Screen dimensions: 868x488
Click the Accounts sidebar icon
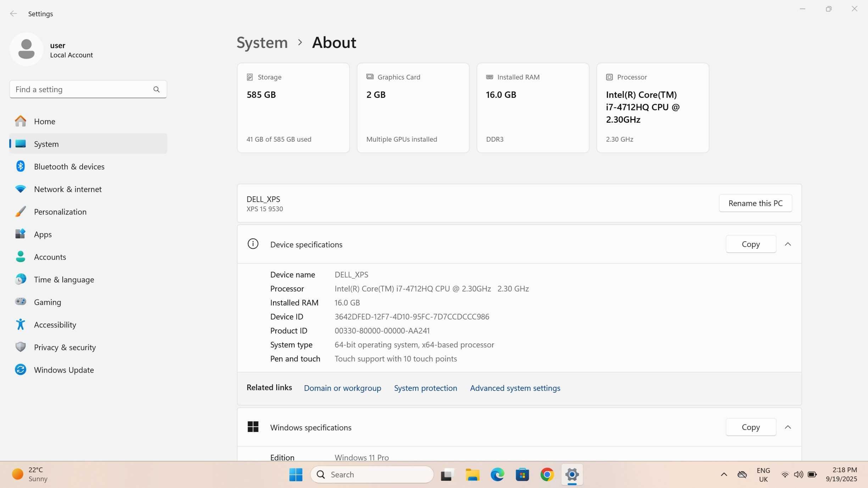click(x=21, y=257)
